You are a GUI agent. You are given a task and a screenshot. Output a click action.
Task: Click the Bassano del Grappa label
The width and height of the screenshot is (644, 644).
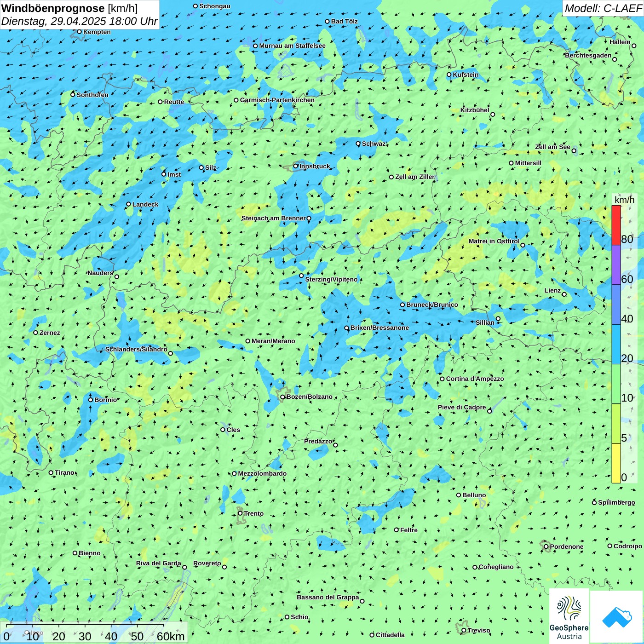tap(328, 597)
